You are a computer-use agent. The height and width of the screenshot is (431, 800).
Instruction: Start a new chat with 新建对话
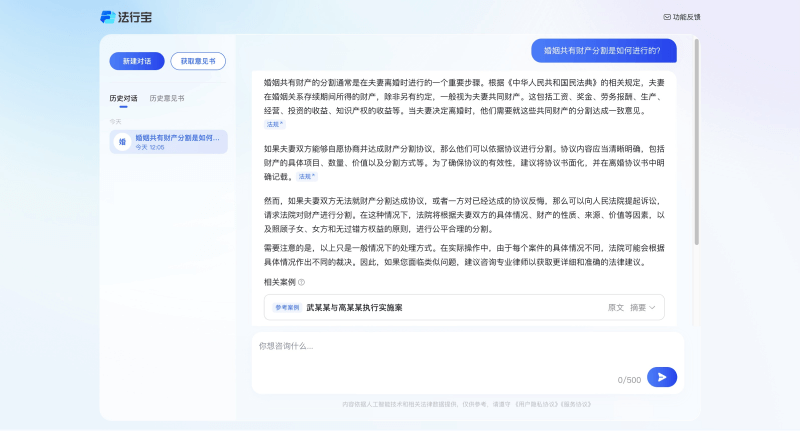pos(137,61)
